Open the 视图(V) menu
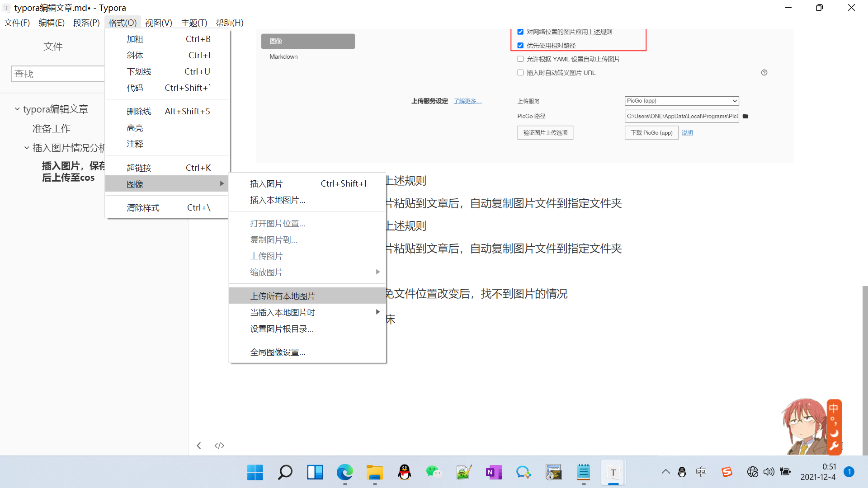Screen dimensions: 868x488 [x=158, y=23]
